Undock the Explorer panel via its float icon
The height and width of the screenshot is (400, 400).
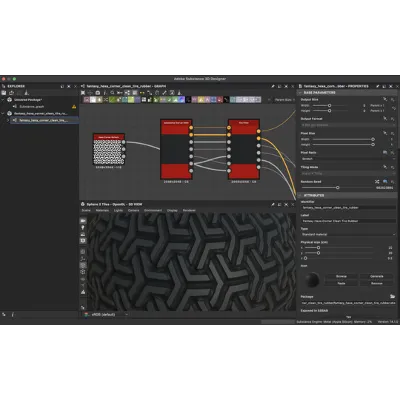(x=62, y=86)
